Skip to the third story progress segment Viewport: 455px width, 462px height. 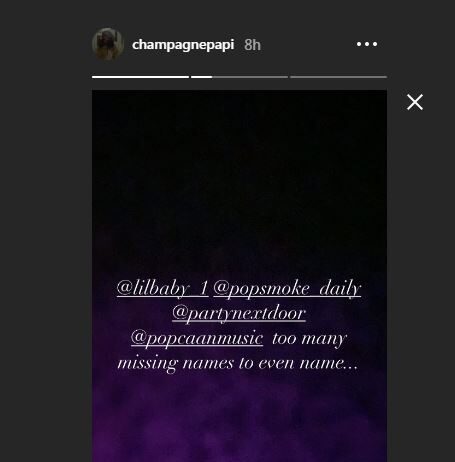338,77
